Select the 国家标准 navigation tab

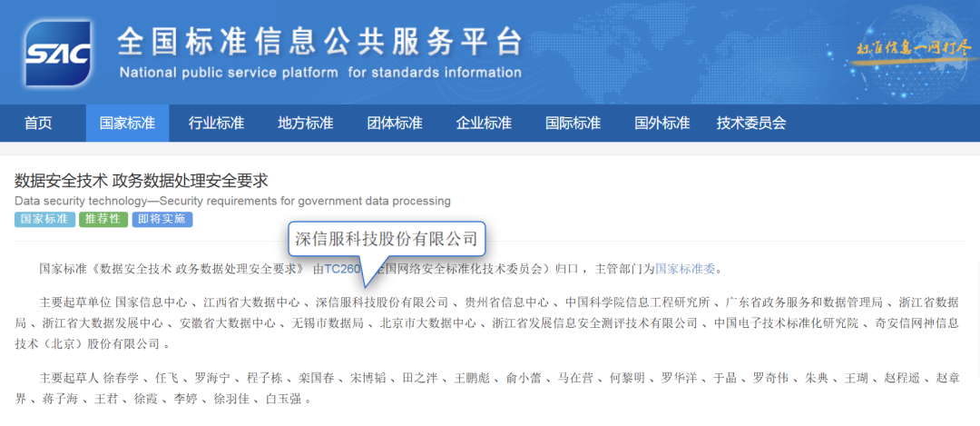point(127,124)
